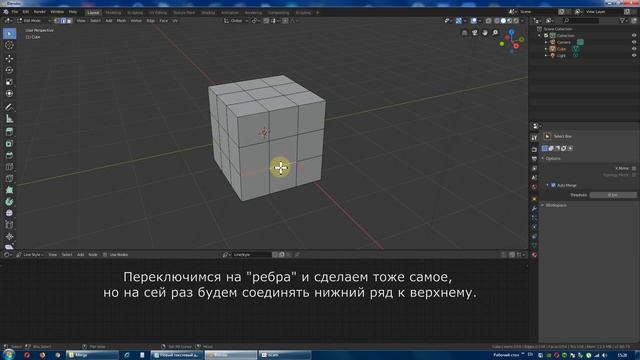Click Select Box active tool label
The height and width of the screenshot is (360, 640).
(x=562, y=136)
